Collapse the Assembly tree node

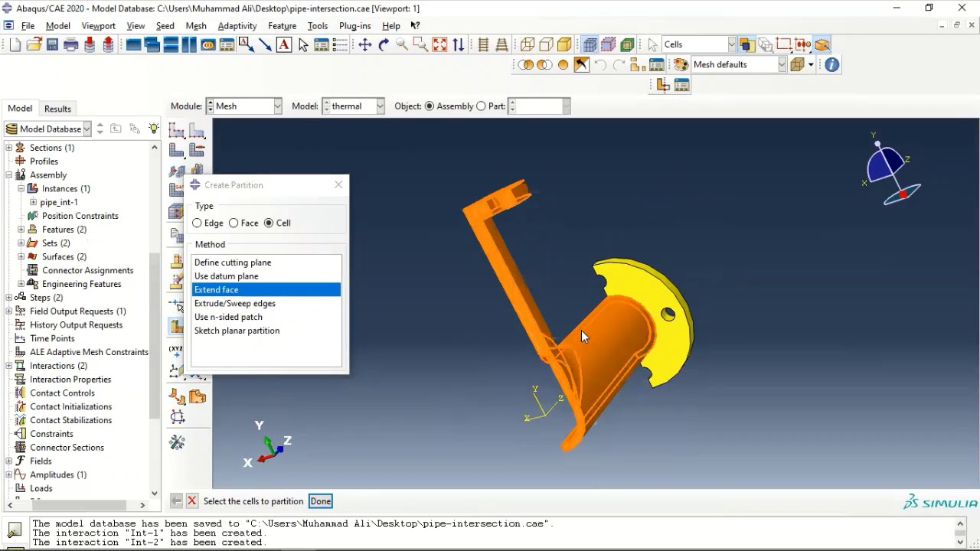coord(9,175)
